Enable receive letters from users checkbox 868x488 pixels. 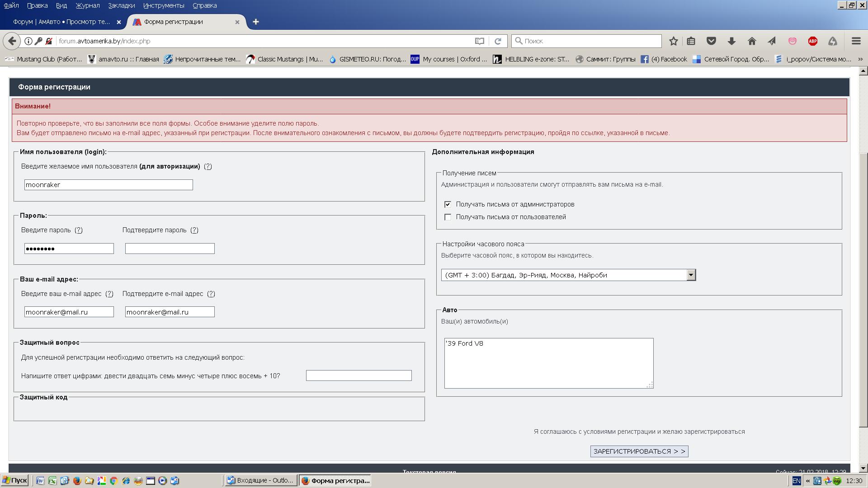pyautogui.click(x=448, y=217)
